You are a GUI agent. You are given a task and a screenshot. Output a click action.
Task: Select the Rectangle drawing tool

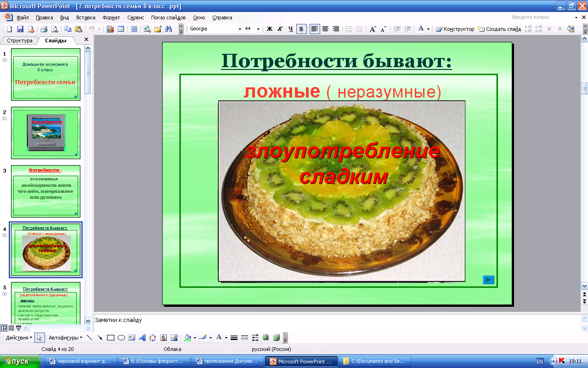tap(111, 338)
